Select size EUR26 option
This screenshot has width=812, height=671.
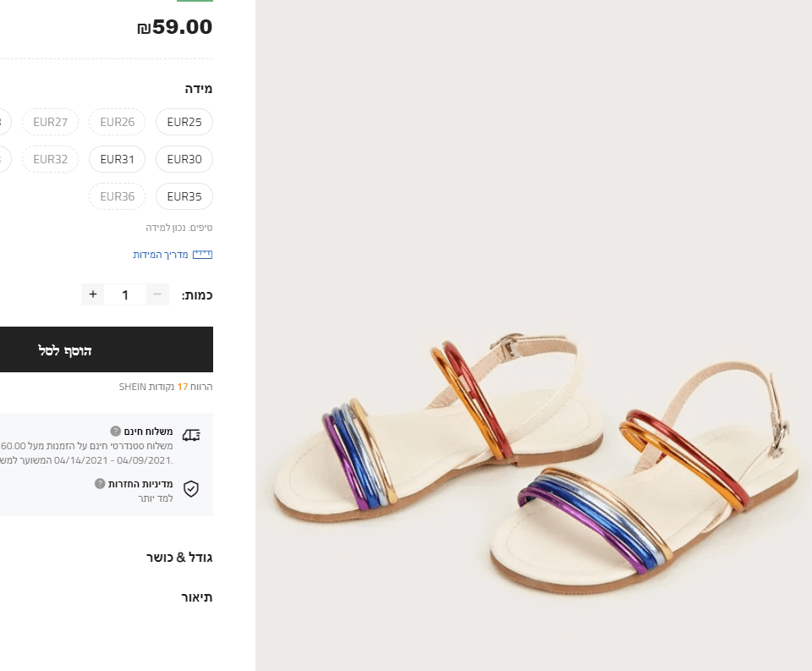tap(118, 122)
